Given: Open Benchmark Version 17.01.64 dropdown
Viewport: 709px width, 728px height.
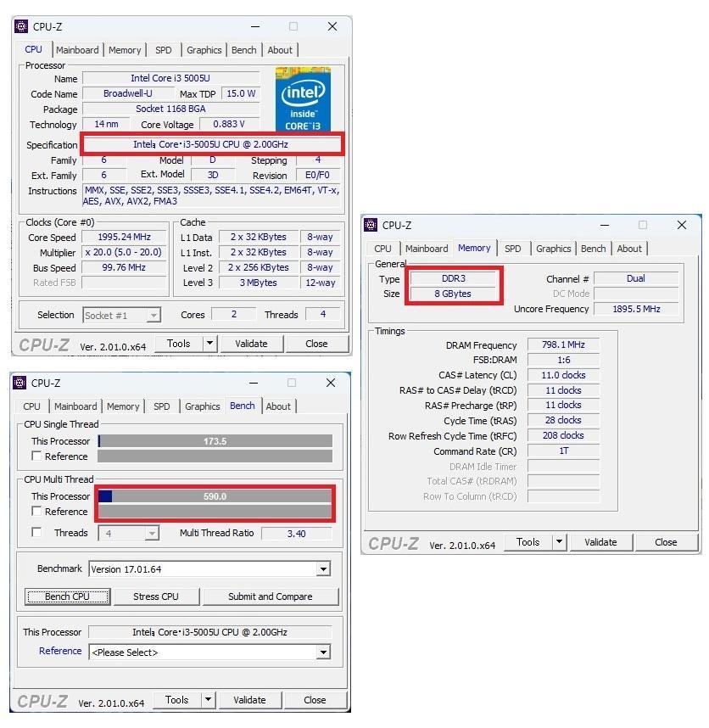Looking at the screenshot, I should point(209,569).
